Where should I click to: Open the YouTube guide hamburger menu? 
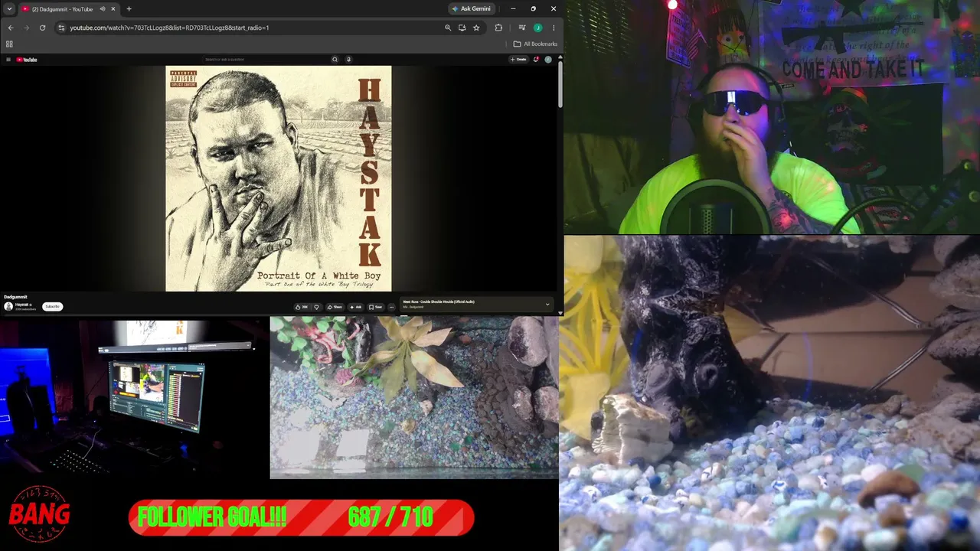[8, 60]
